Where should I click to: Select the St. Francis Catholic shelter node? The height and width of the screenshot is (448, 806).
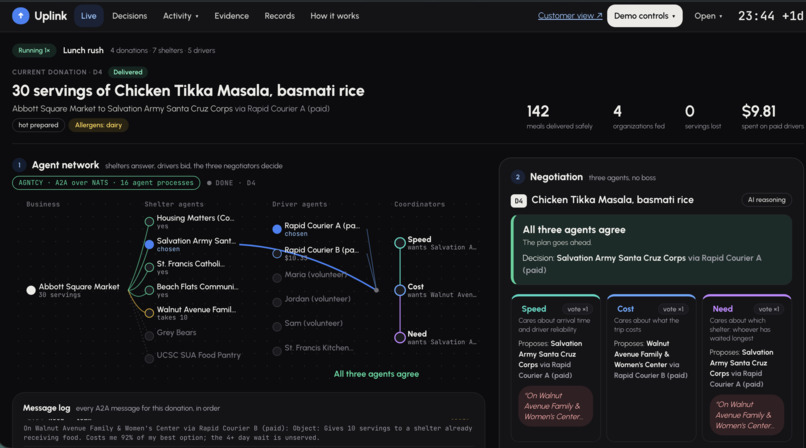tap(149, 267)
